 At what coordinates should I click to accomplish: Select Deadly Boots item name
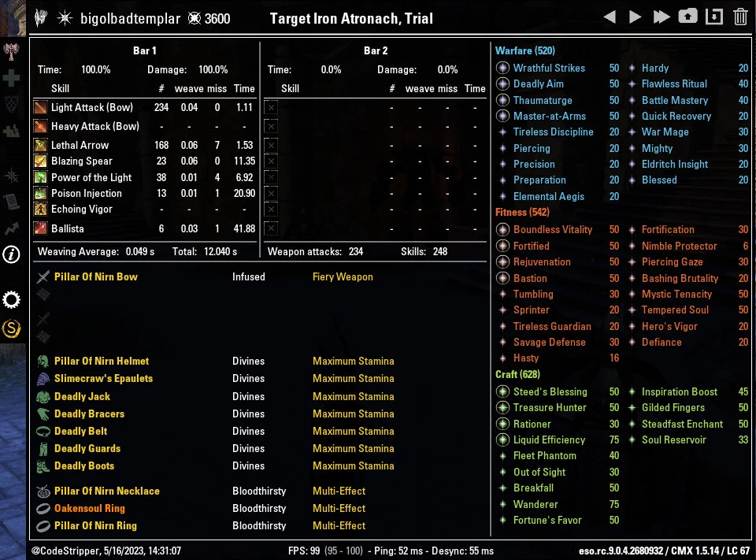point(84,466)
